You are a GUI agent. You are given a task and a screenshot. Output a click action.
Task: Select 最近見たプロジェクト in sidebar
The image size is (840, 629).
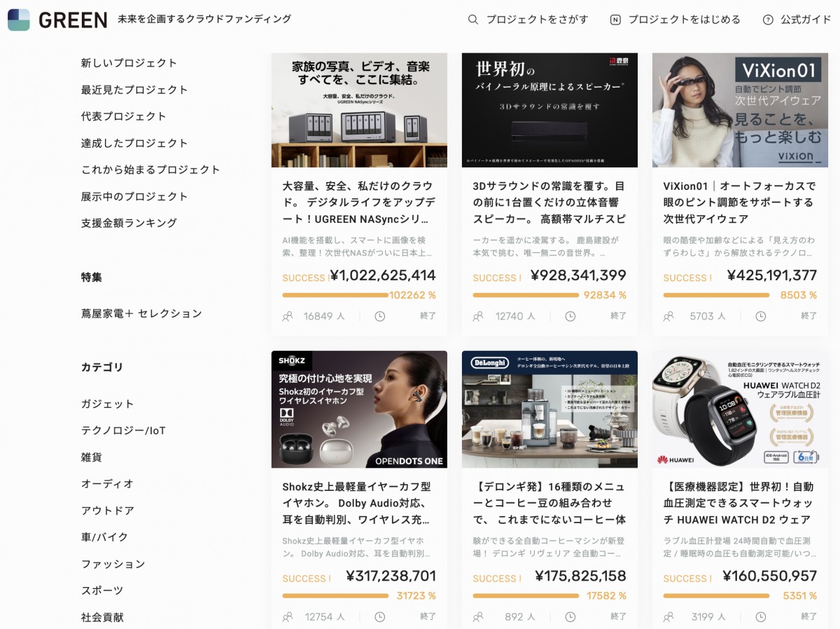point(134,90)
